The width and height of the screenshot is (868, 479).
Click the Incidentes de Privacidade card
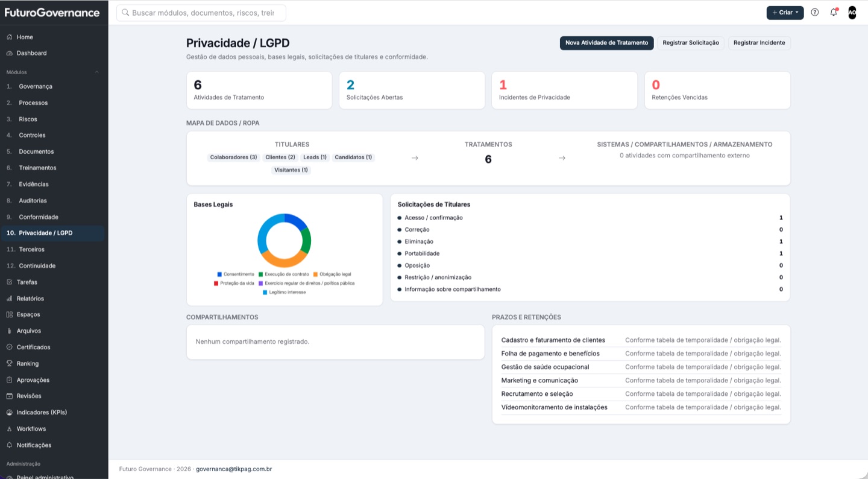coord(565,90)
